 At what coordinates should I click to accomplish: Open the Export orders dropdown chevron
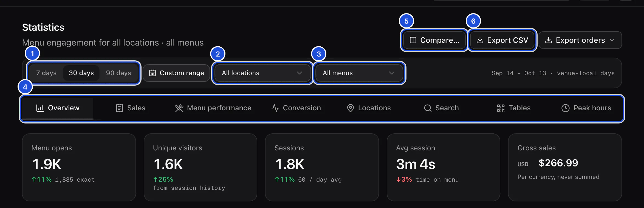(x=612, y=40)
